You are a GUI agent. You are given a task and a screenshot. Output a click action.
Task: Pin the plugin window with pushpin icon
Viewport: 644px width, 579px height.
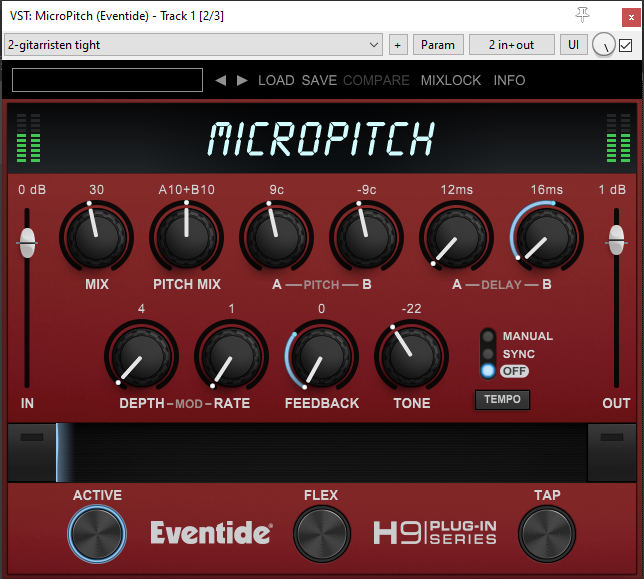click(x=583, y=14)
